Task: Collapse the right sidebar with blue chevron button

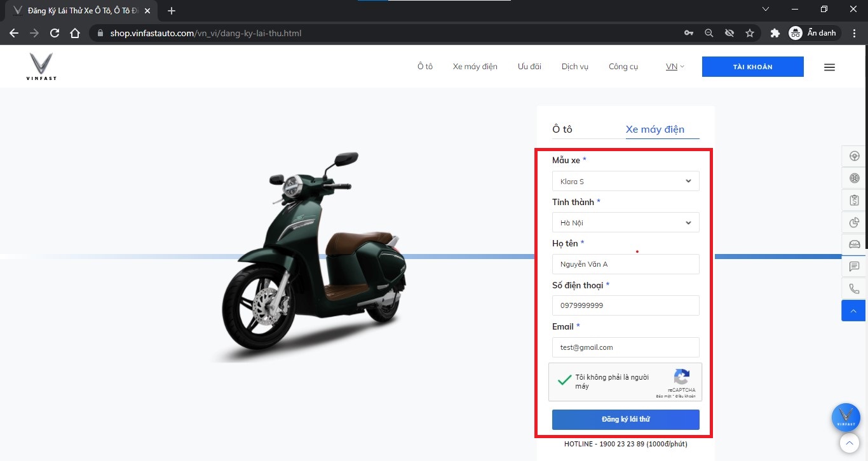Action: [853, 311]
